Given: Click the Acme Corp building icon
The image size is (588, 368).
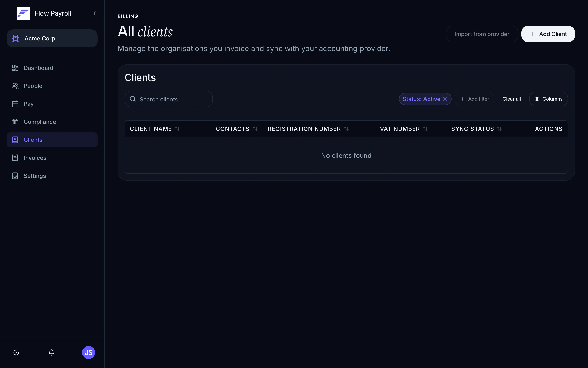Looking at the screenshot, I should click(16, 38).
